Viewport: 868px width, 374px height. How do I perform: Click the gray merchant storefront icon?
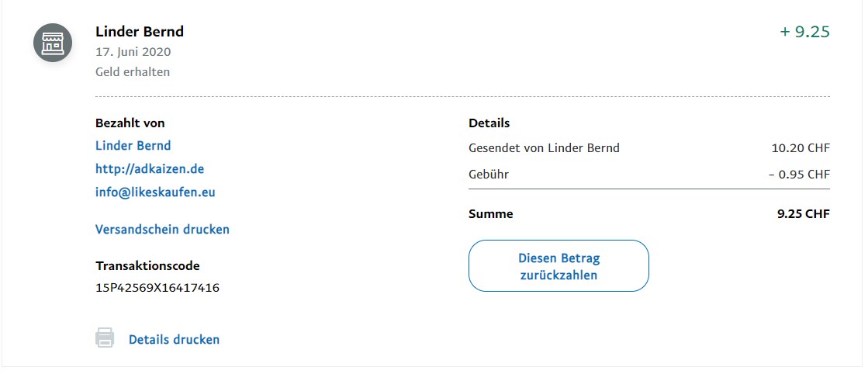click(x=52, y=43)
